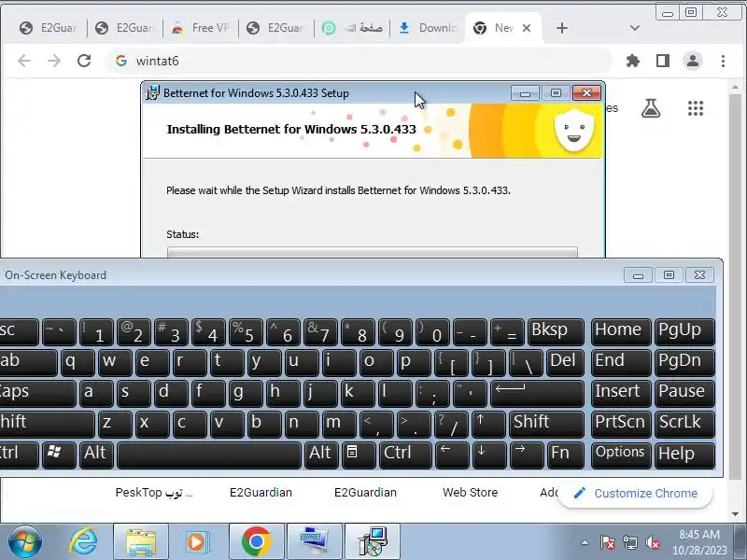Reload the current page
This screenshot has width=747, height=560.
point(84,61)
